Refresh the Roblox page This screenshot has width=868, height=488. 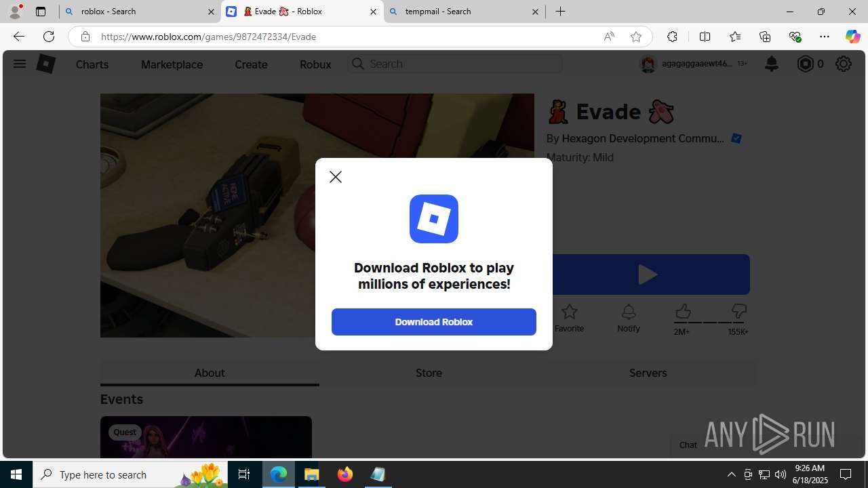pyautogui.click(x=49, y=37)
